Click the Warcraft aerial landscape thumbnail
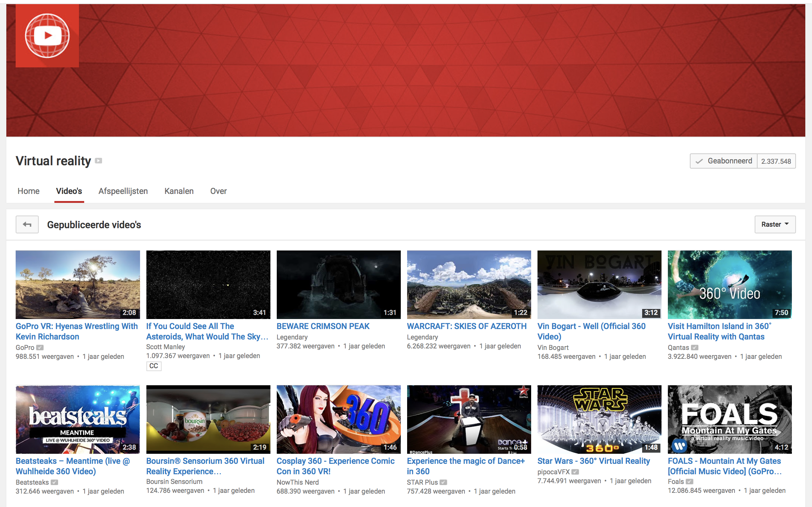This screenshot has height=507, width=812. [x=469, y=285]
